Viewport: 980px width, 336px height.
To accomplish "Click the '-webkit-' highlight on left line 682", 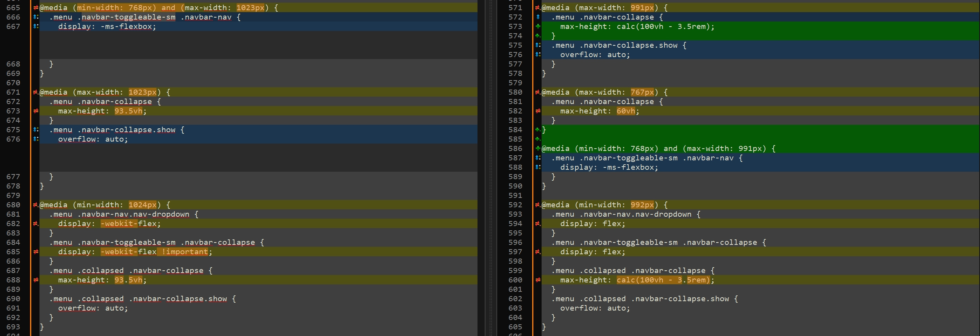I will pyautogui.click(x=119, y=224).
